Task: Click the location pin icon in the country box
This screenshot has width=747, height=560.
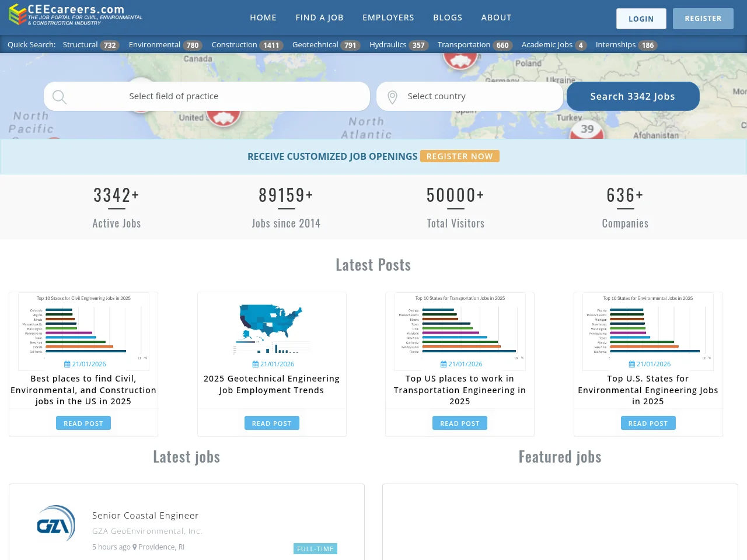Action: click(393, 97)
